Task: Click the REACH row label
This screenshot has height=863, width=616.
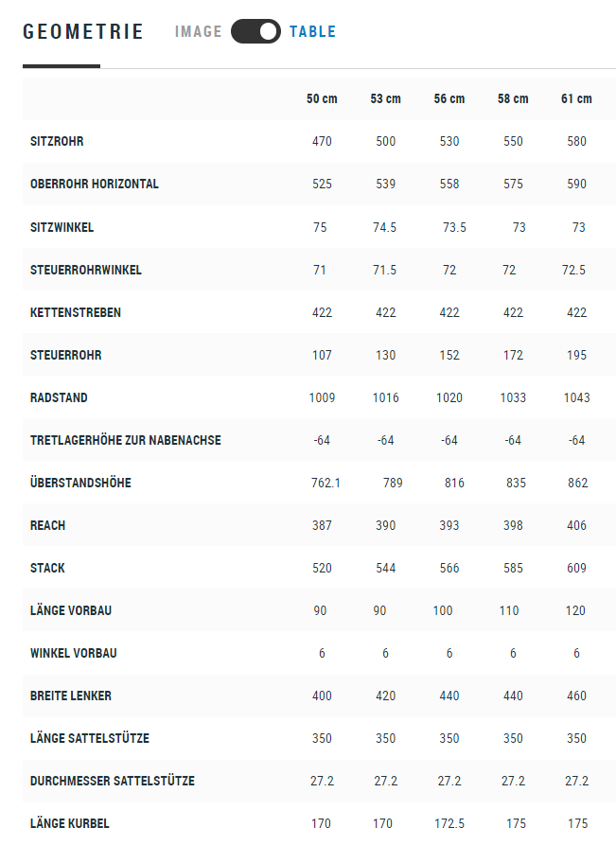Action: tap(47, 525)
